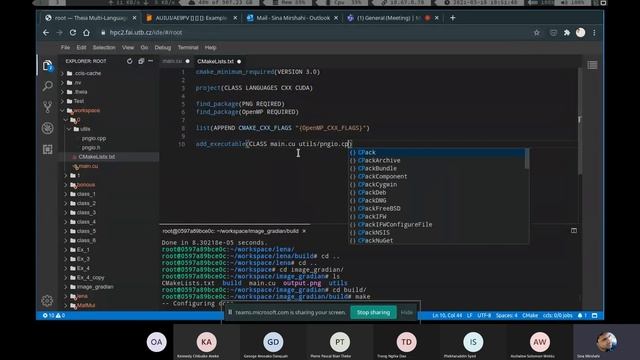Hide the screen sharing notification
This screenshot has height=360, width=640.
tap(407, 312)
